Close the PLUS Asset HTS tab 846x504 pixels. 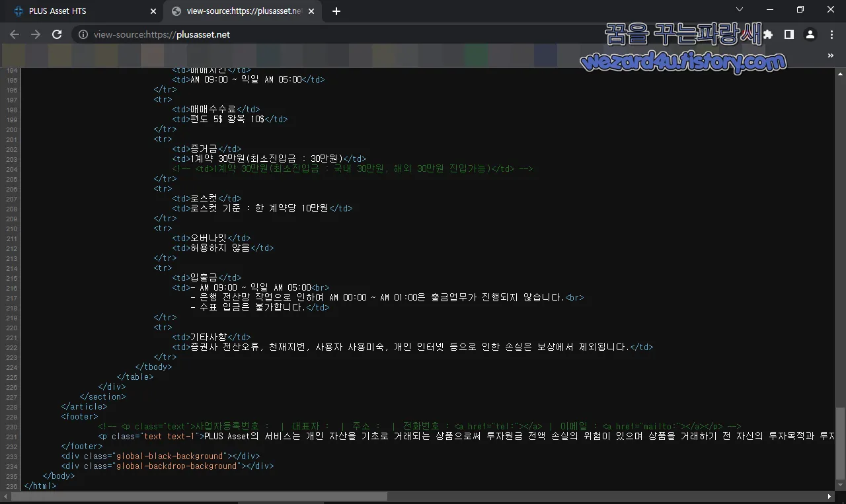[x=153, y=11]
